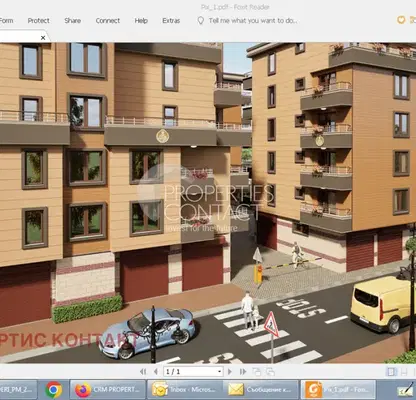Close the open PDF document tab
Screen dimensions: 416x400
[x=43, y=38]
